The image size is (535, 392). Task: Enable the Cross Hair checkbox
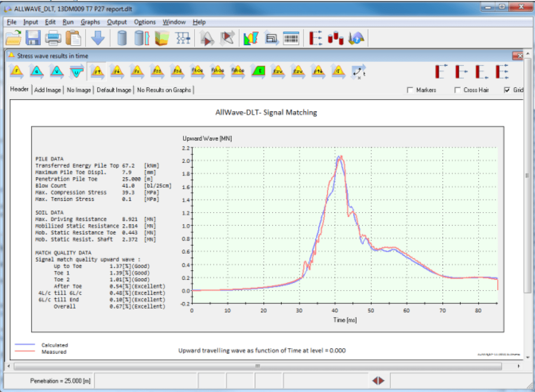(x=458, y=90)
